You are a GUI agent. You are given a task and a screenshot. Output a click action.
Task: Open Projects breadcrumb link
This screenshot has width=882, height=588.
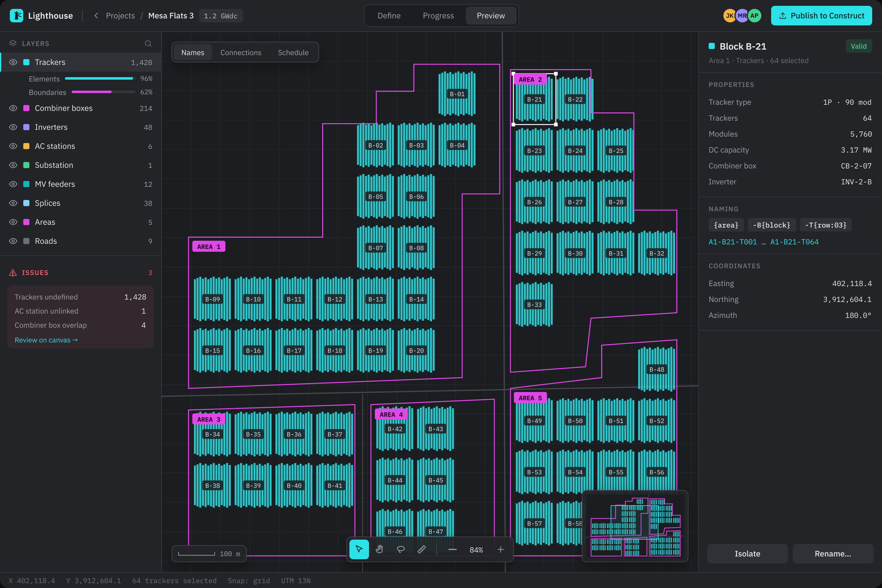tap(120, 16)
